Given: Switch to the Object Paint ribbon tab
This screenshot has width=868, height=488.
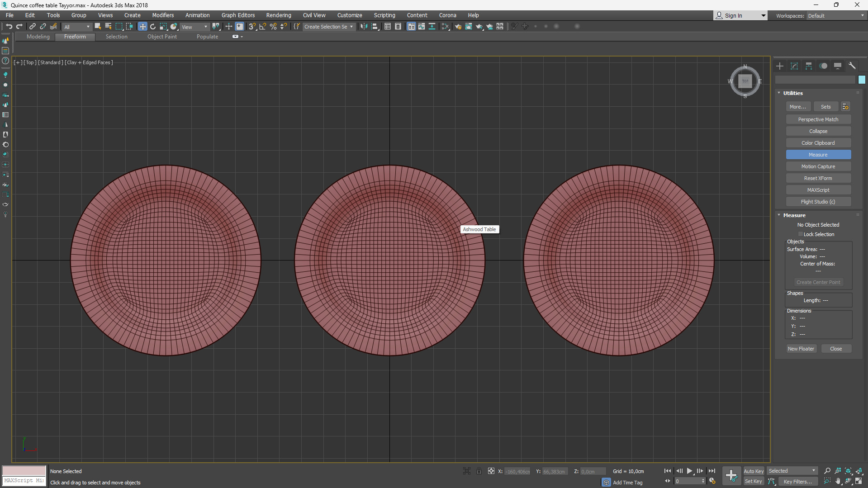Looking at the screenshot, I should [x=162, y=37].
